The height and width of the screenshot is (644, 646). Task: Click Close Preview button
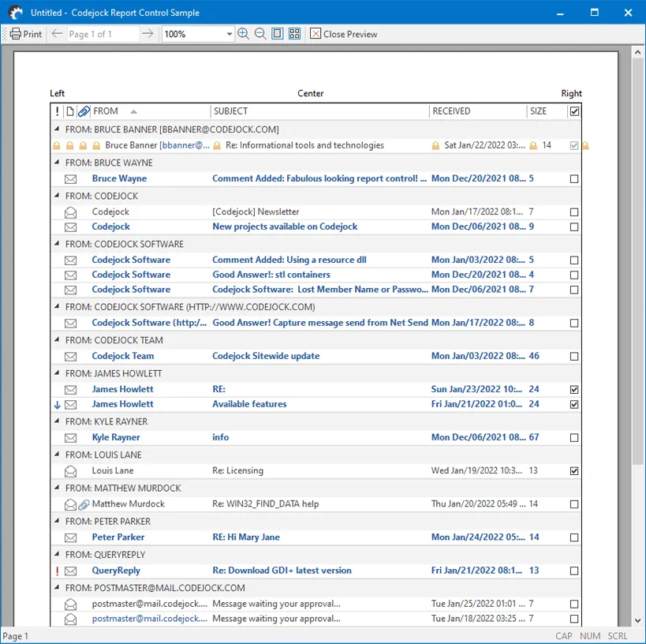coord(343,34)
